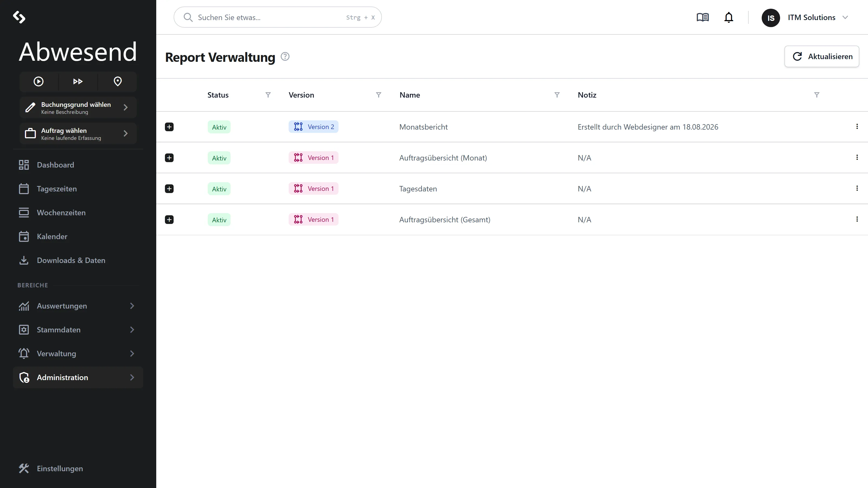The height and width of the screenshot is (488, 868).
Task: Click note 'Erstellt durch Webdesigner am 18.08.2026'
Action: [x=648, y=127]
